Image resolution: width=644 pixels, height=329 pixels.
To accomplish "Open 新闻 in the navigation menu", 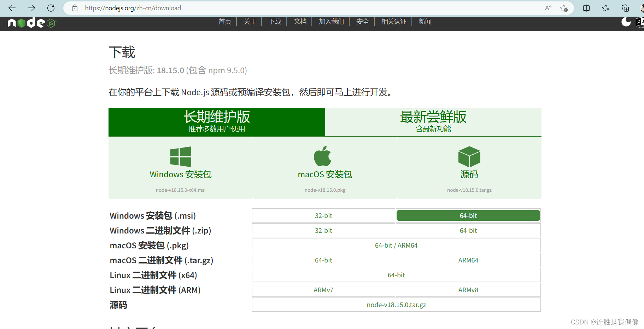I will tap(425, 22).
